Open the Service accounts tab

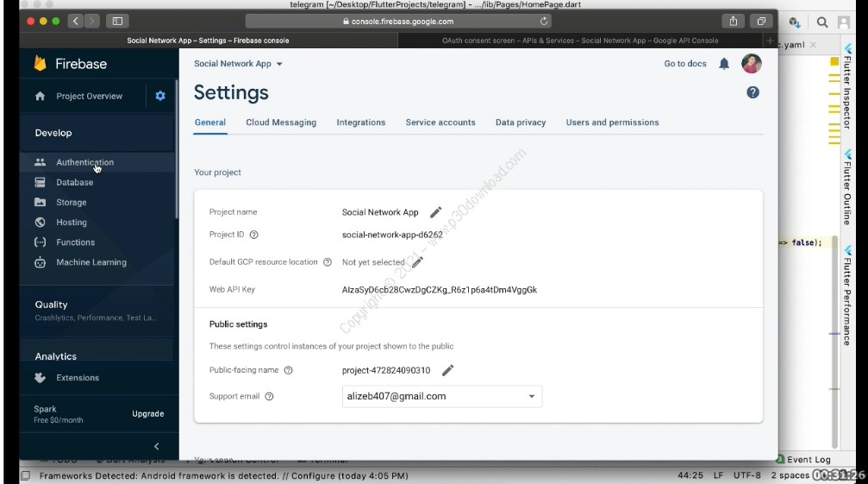(x=440, y=123)
